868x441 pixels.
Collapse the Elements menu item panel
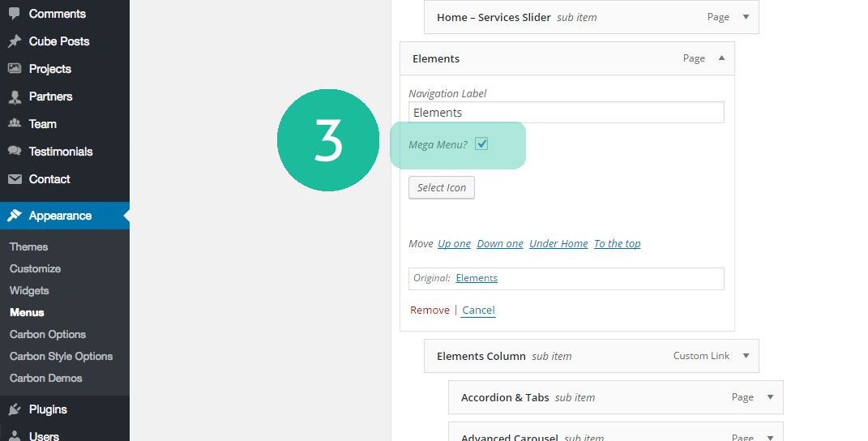(721, 58)
